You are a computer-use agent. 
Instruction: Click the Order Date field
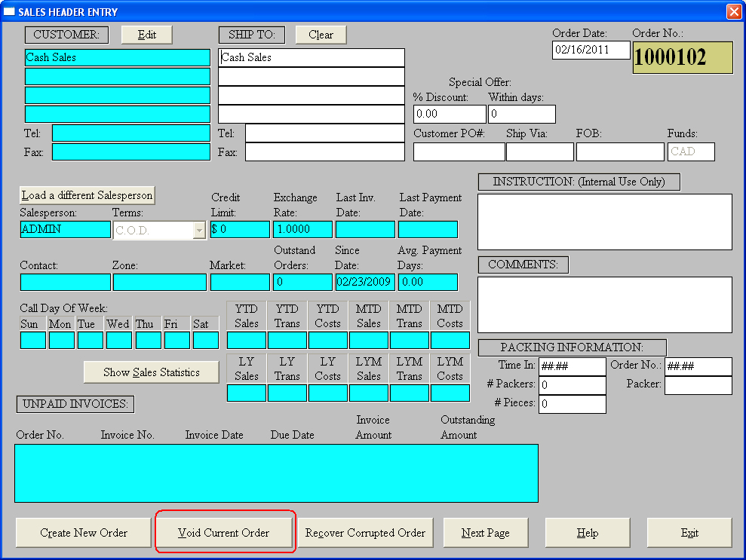click(591, 50)
